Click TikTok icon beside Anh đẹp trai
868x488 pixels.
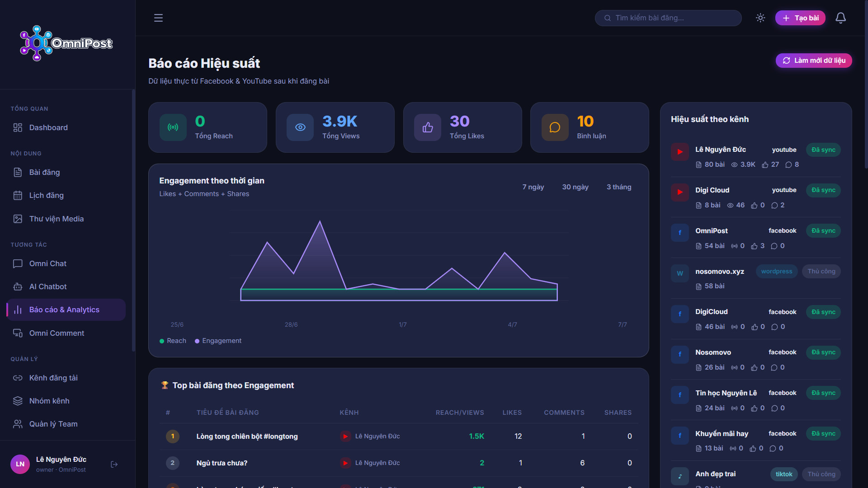click(x=680, y=476)
